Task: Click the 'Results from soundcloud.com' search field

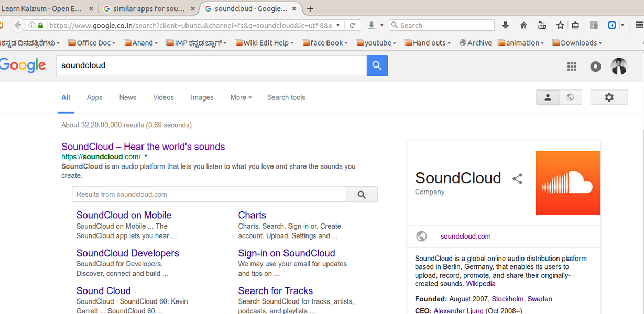Action: (x=209, y=194)
